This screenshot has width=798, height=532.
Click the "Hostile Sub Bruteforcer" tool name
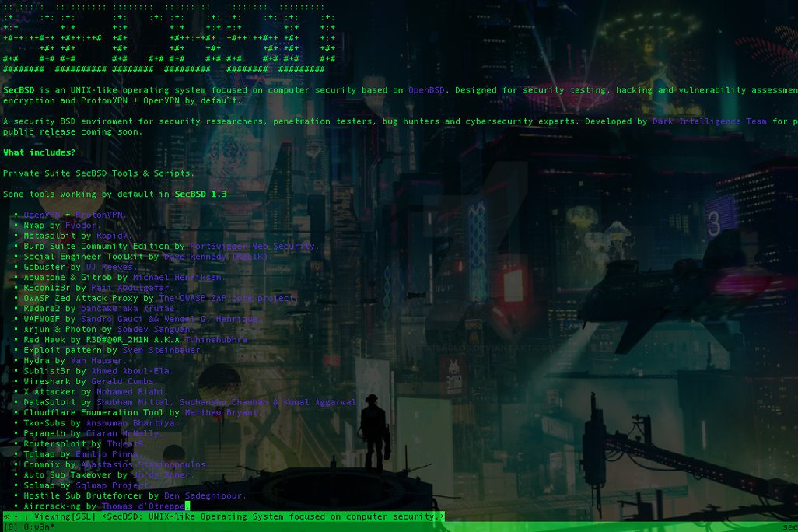coord(83,496)
